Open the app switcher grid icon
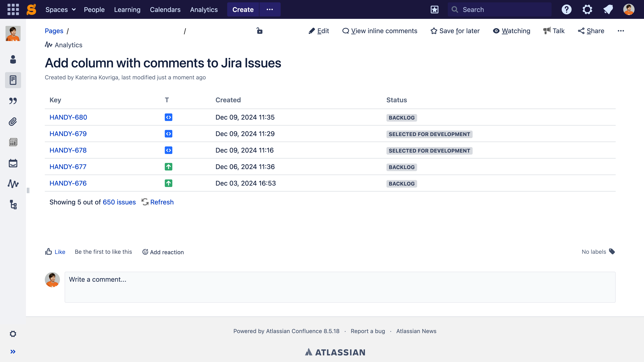This screenshot has height=362, width=644. pyautogui.click(x=13, y=9)
